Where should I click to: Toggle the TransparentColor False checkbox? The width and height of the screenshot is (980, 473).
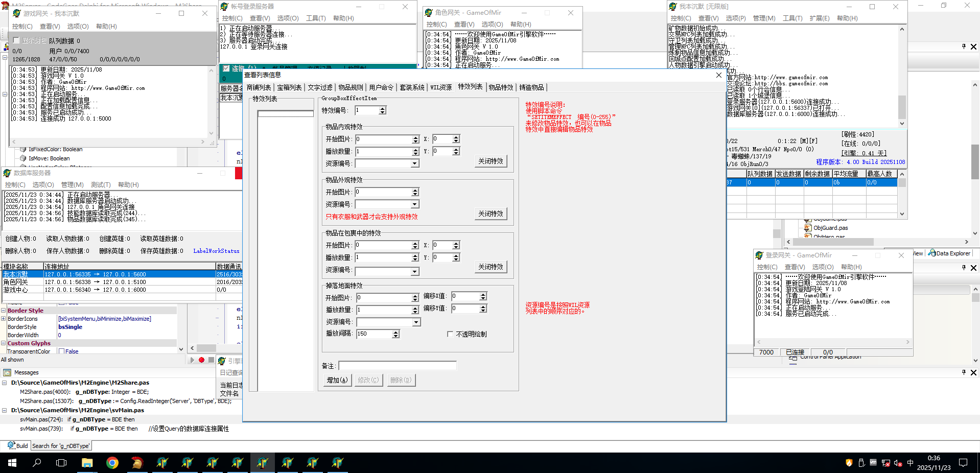pos(61,351)
